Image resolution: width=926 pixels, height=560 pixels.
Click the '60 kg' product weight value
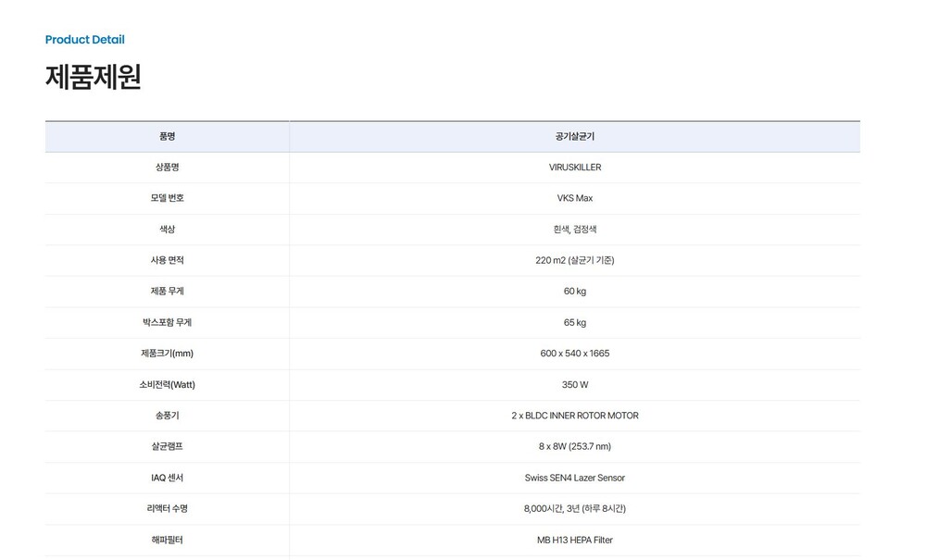pos(574,292)
